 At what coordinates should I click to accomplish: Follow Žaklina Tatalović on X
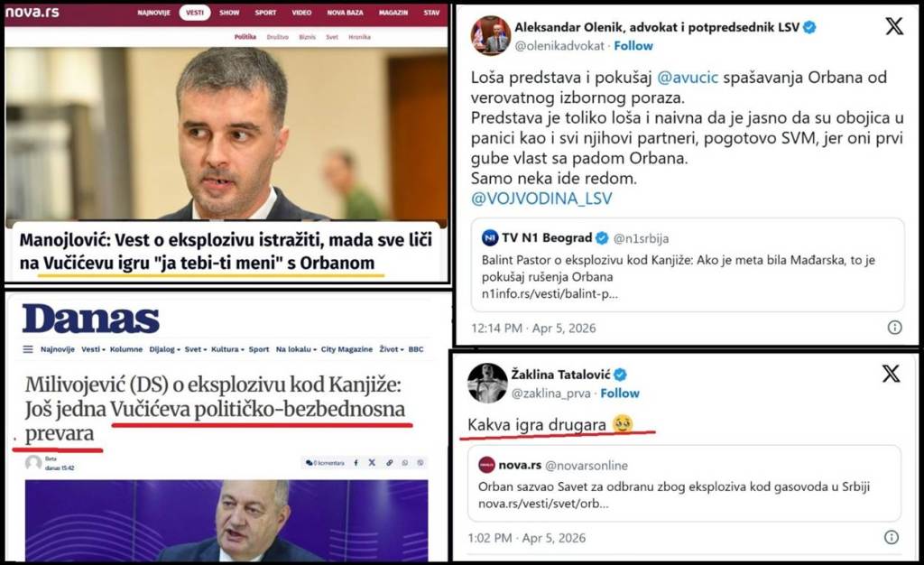tap(620, 394)
